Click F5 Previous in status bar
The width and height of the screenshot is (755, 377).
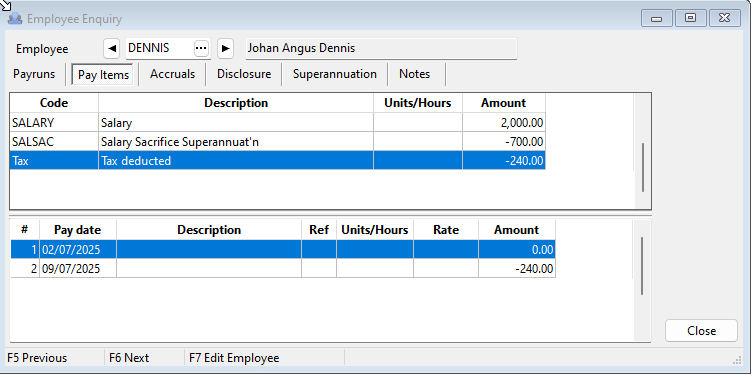coord(37,358)
